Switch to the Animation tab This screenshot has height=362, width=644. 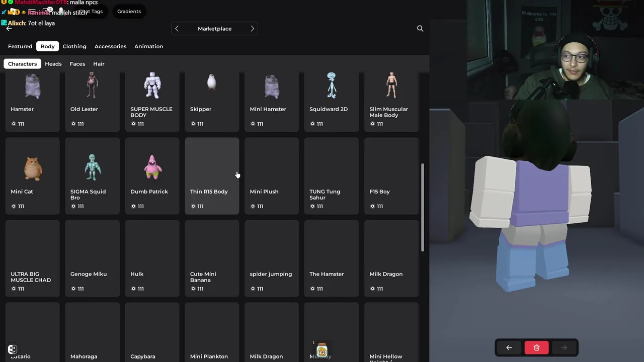point(148,46)
